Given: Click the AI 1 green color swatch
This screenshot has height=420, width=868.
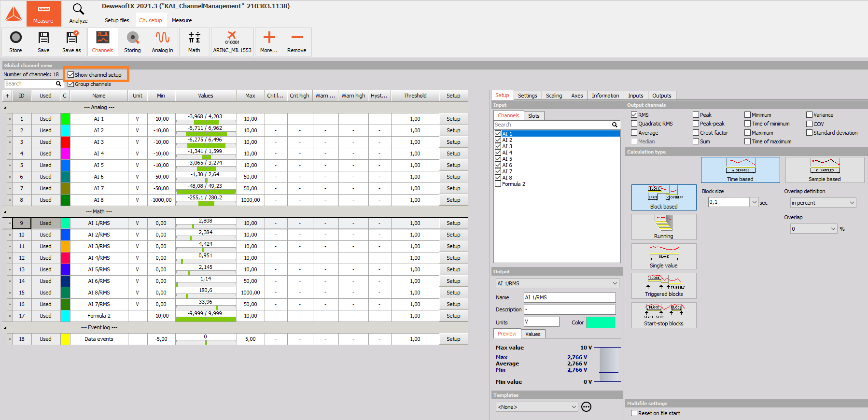Looking at the screenshot, I should pyautogui.click(x=65, y=119).
